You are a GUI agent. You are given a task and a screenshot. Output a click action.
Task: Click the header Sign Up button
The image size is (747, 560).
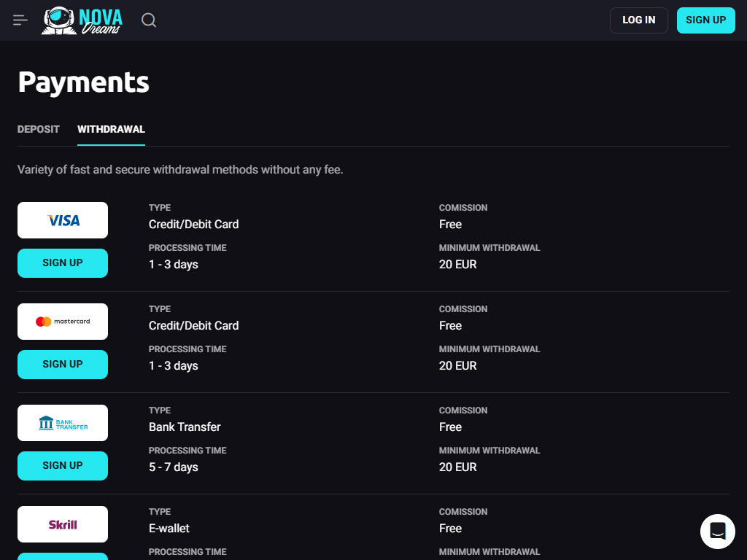point(706,20)
